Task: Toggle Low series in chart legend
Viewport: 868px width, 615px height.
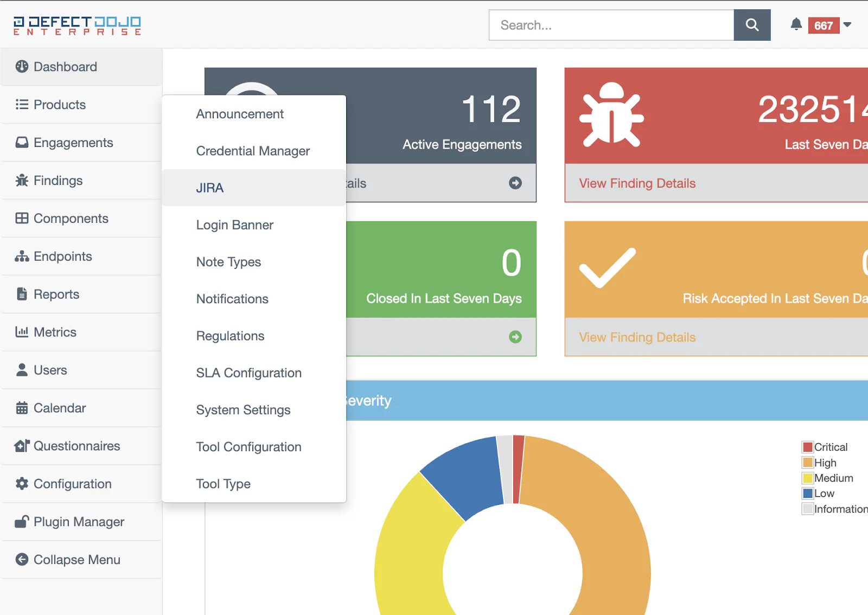Action: pyautogui.click(x=808, y=494)
